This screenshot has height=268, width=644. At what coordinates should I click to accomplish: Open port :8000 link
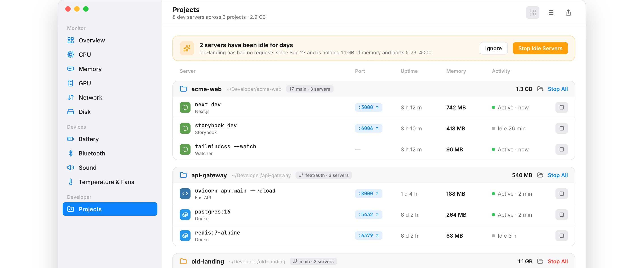point(368,194)
